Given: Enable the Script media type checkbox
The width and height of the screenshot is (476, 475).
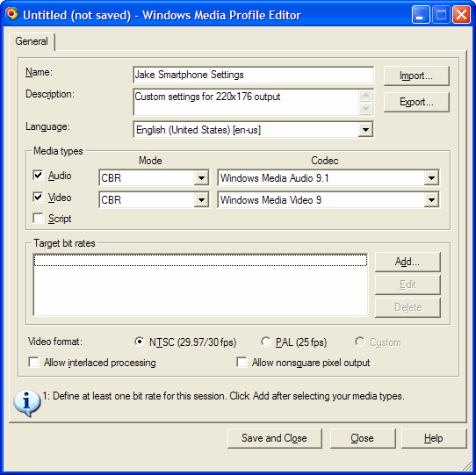Looking at the screenshot, I should pos(39,219).
